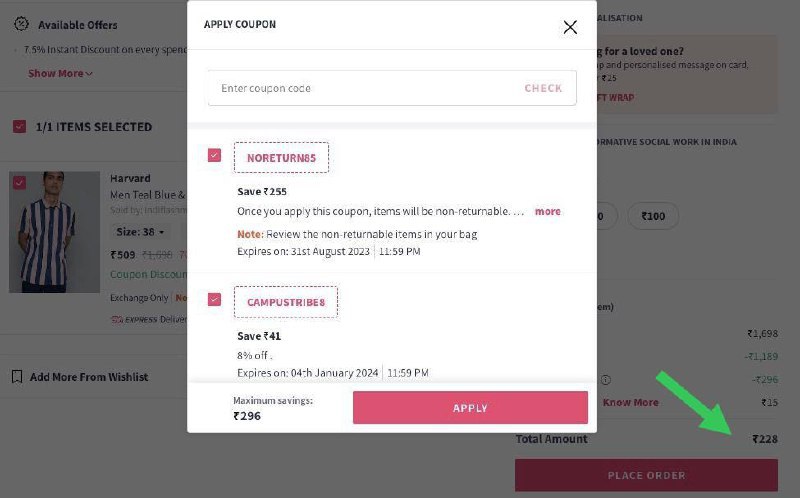
Task: Toggle the checkbox on the product image
Action: [19, 183]
